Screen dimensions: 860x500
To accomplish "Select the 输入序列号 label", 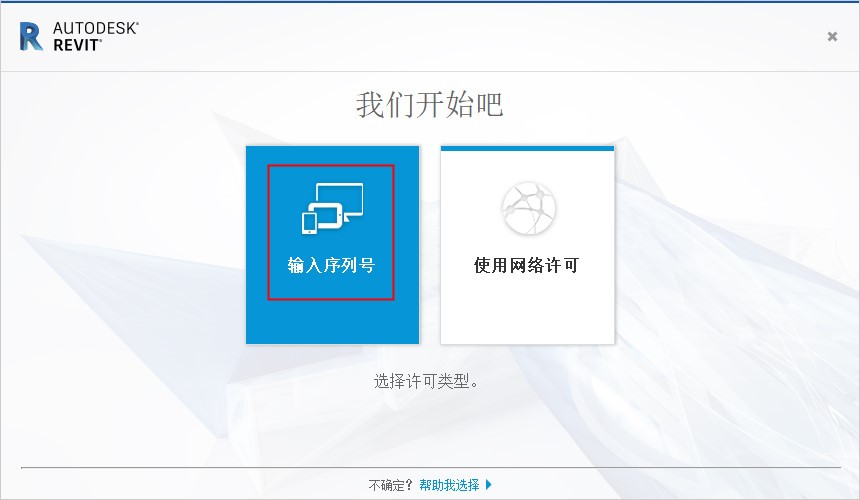I will [331, 266].
